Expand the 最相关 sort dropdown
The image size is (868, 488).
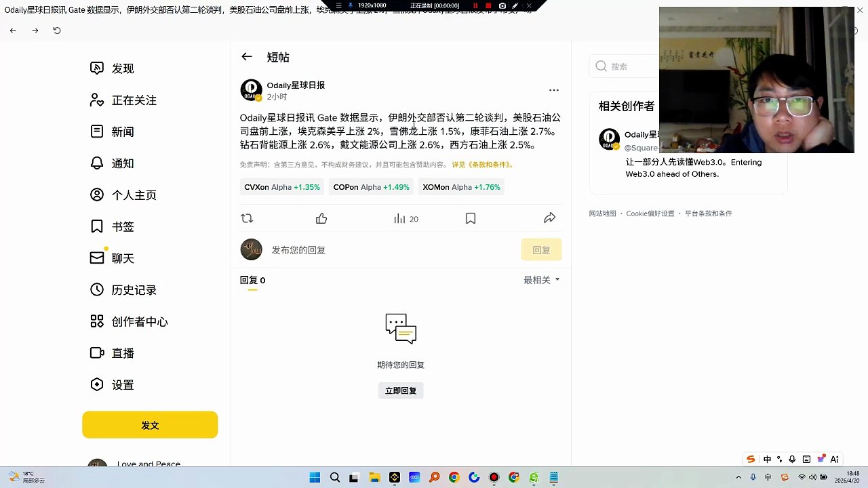(x=542, y=280)
